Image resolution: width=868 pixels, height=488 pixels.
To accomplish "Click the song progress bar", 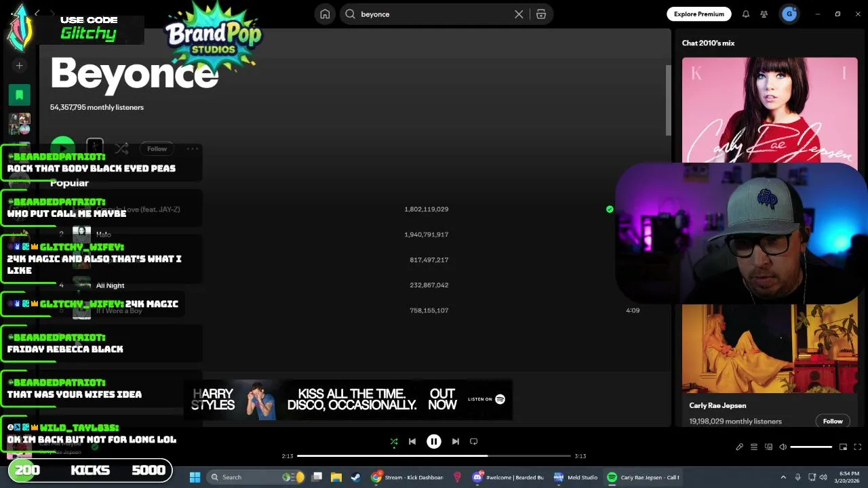I will tap(434, 456).
